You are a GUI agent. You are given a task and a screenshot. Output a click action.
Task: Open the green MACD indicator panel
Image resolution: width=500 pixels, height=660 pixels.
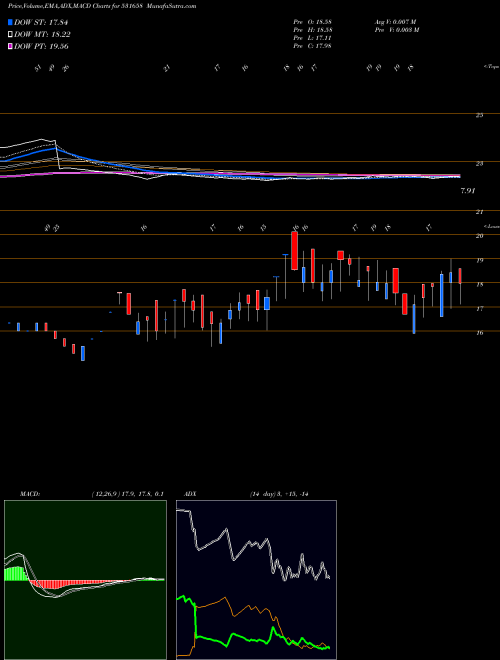pos(85,580)
